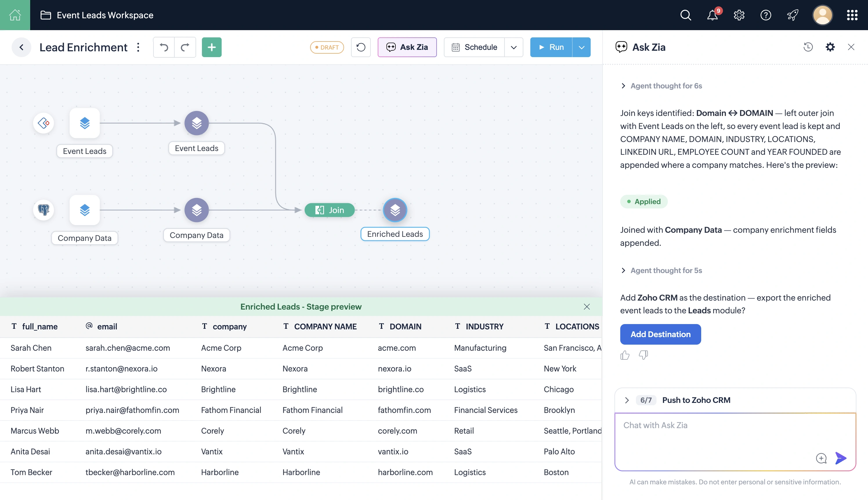The image size is (868, 500).
Task: Refresh the pipeline with reload icon
Action: coord(361,47)
